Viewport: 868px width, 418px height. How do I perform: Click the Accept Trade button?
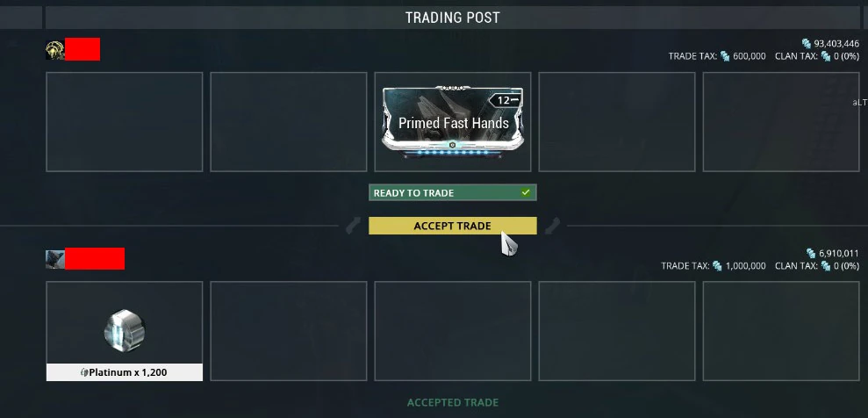452,226
